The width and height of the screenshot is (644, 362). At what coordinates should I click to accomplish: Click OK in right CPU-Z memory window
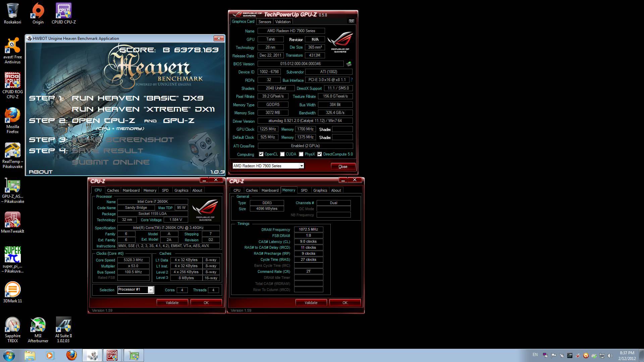[345, 303]
